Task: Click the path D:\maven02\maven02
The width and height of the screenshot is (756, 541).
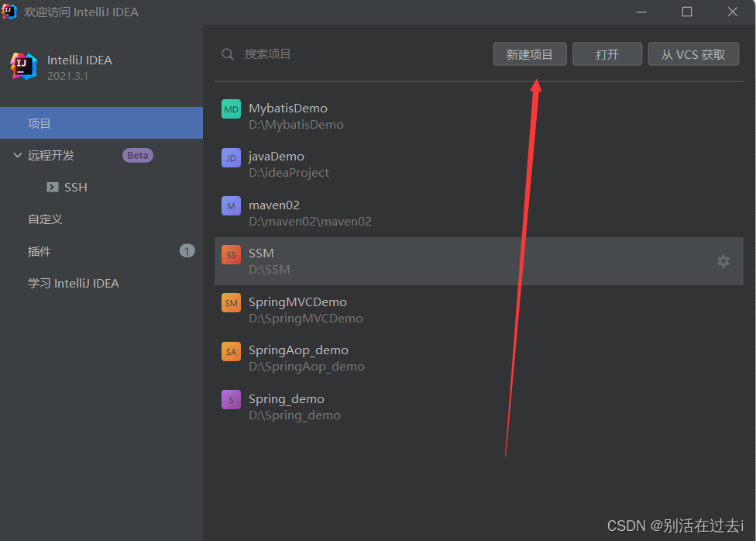Action: point(310,222)
